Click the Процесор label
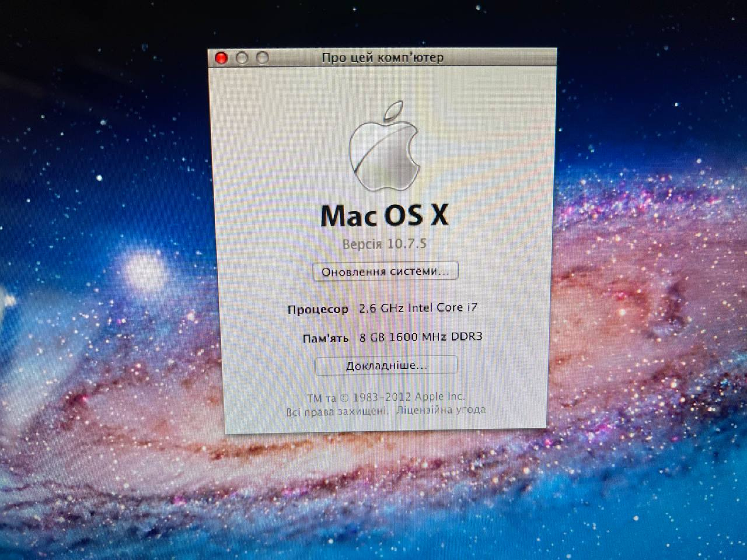747x560 pixels. (x=318, y=310)
